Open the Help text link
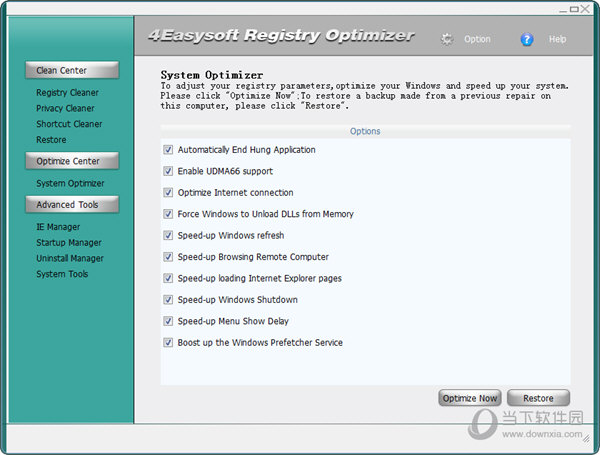The image size is (600, 455). click(x=557, y=39)
